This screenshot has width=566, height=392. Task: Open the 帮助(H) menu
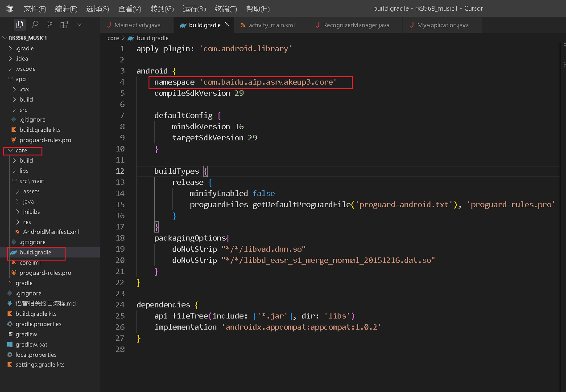tap(258, 8)
